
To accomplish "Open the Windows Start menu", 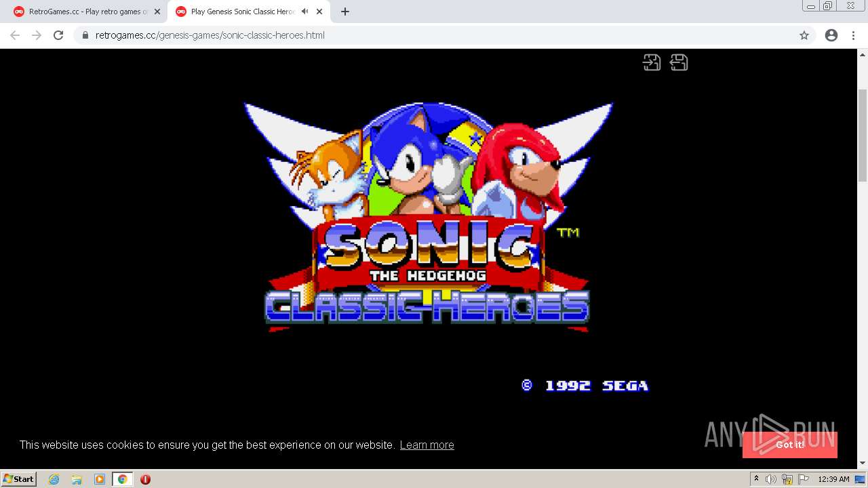I will [x=19, y=479].
